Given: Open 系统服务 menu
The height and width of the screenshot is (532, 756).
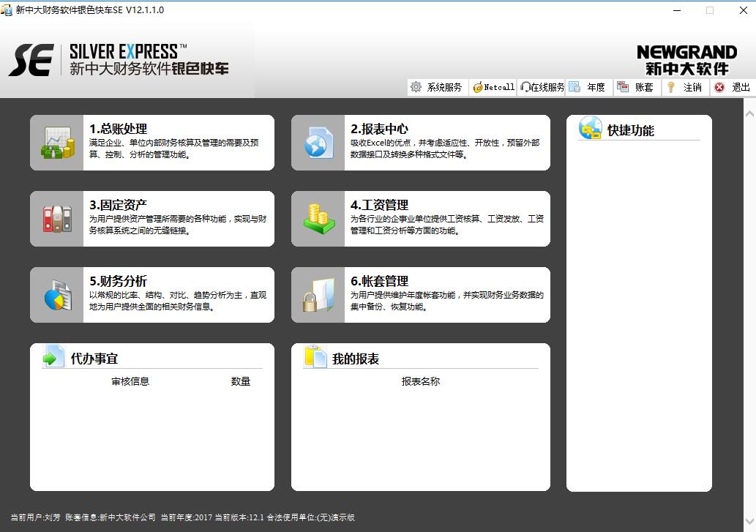Looking at the screenshot, I should tap(438, 87).
